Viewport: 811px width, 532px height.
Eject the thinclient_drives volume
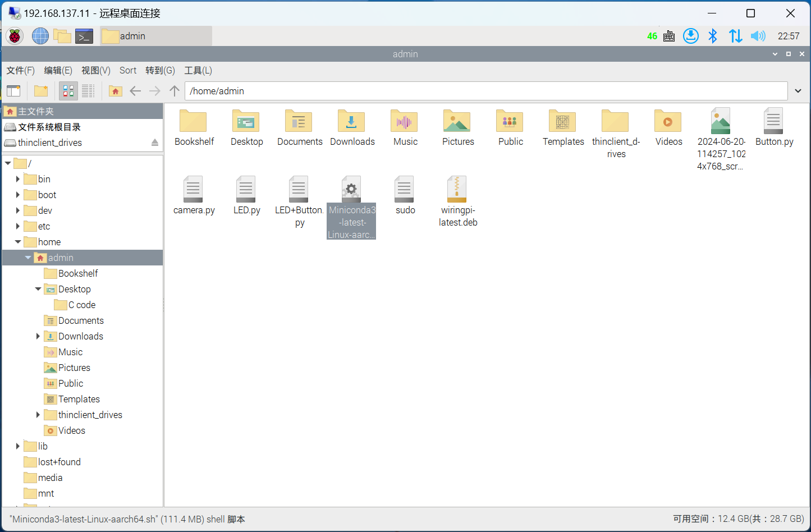155,143
